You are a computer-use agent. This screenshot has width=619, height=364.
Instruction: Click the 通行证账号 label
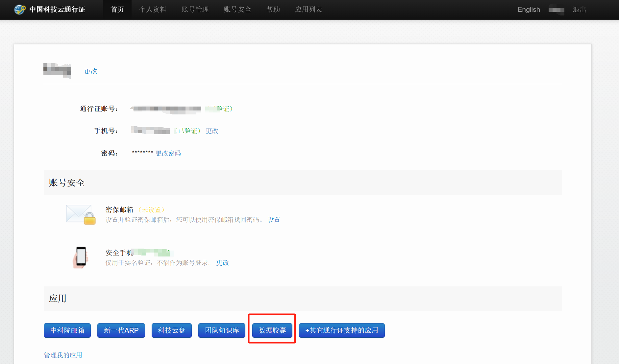click(99, 109)
